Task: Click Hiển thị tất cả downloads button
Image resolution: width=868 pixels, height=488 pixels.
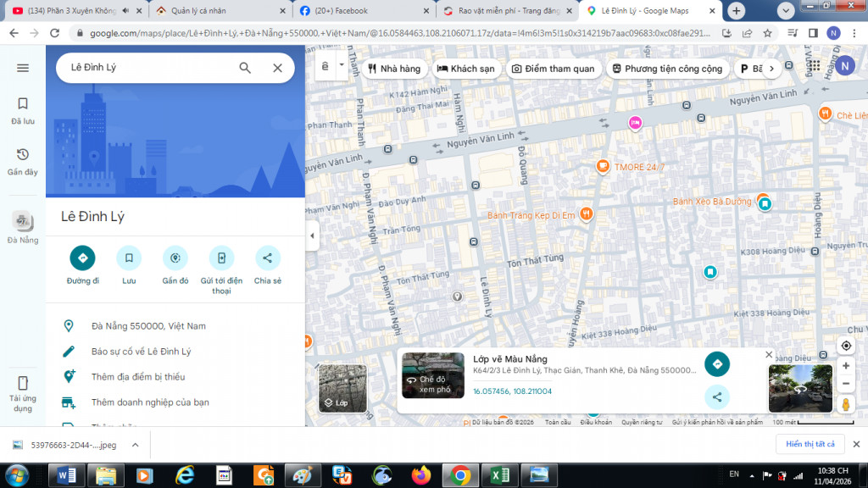Action: [x=810, y=444]
